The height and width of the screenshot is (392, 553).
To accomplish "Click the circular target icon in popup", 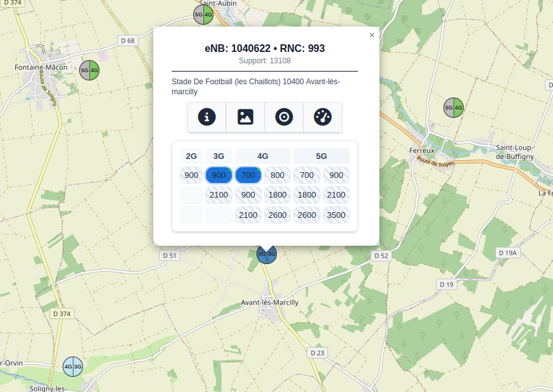I will (x=284, y=117).
